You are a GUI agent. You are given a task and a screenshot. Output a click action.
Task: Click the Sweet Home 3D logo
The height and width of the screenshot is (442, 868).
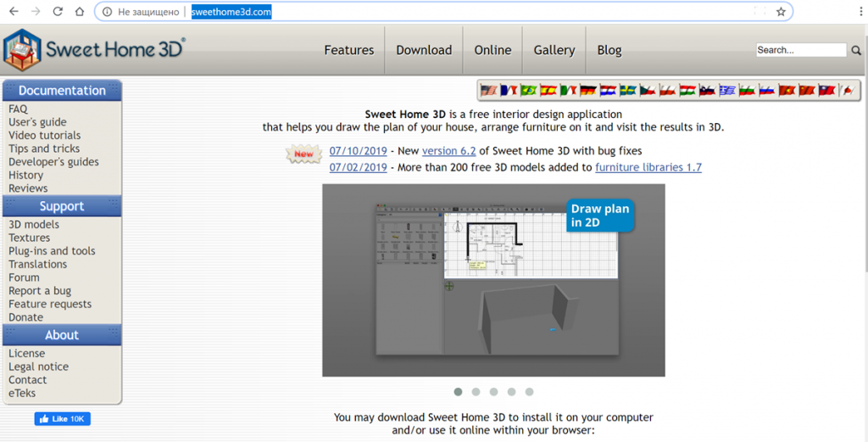click(x=94, y=50)
